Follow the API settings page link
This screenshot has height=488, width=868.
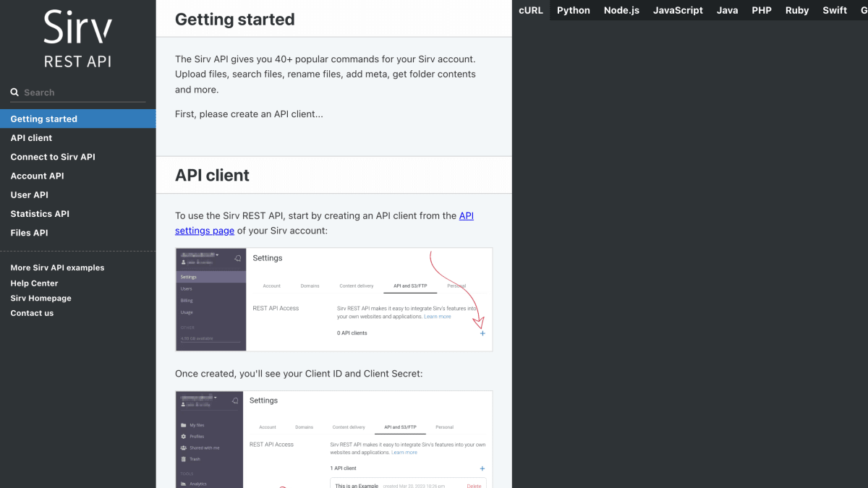pyautogui.click(x=205, y=231)
